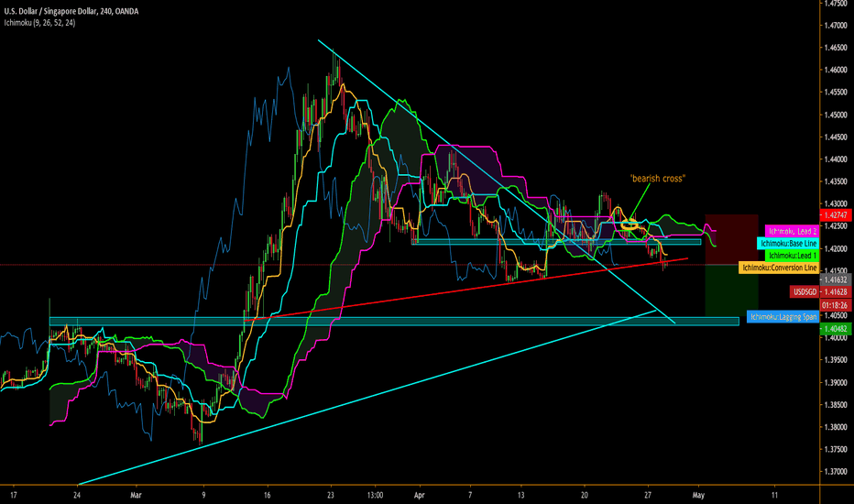Click the Ichimoku:Lead 1 green label

[x=792, y=255]
